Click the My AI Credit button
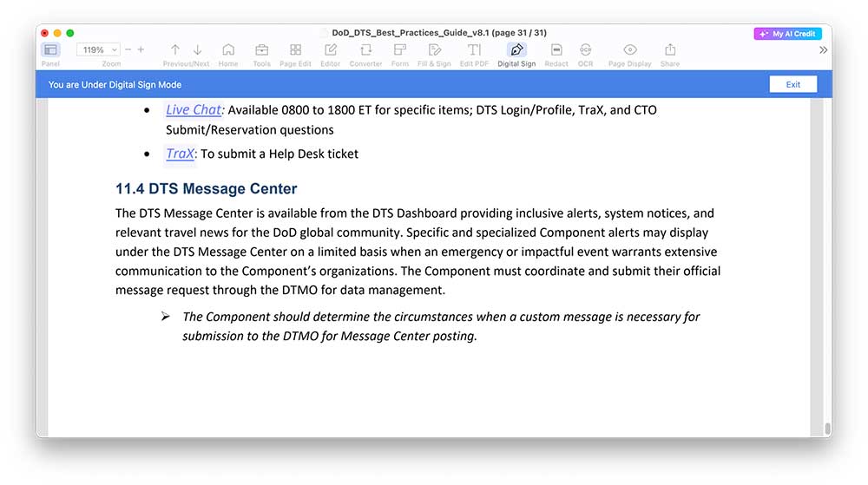 (788, 34)
